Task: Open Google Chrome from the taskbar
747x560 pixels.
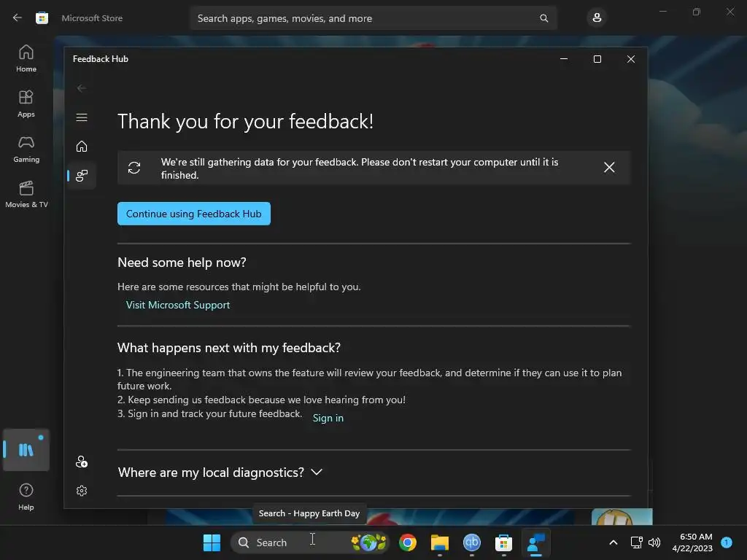Action: pos(408,542)
